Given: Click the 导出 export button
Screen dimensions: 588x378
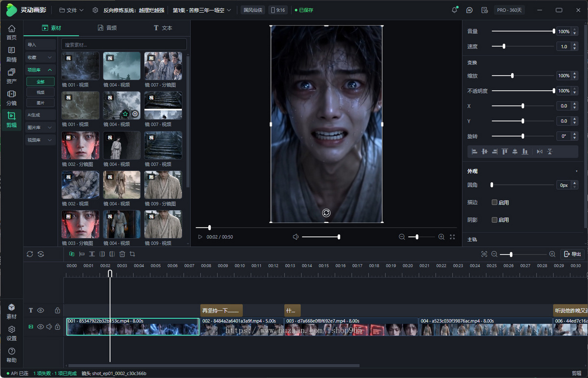Looking at the screenshot, I should [572, 254].
